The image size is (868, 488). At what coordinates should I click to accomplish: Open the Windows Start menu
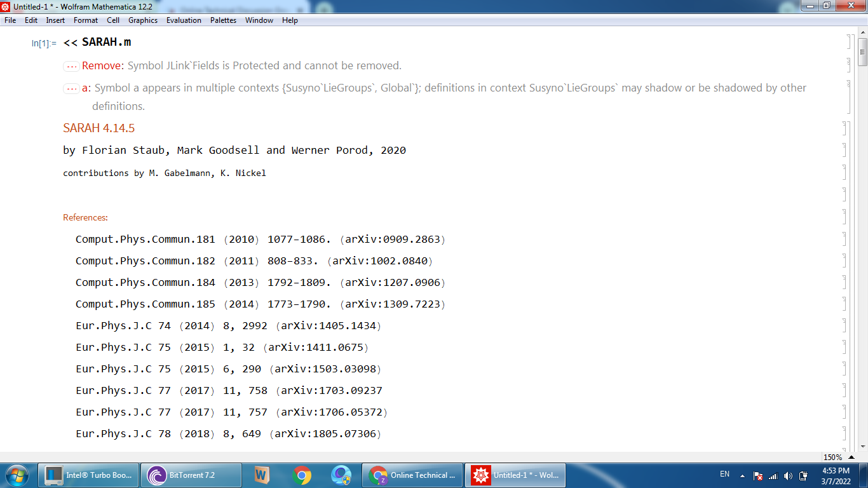tap(16, 475)
